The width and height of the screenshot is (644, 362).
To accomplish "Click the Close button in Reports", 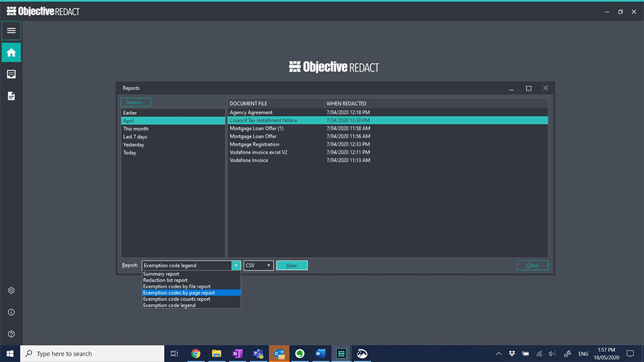I will click(532, 266).
